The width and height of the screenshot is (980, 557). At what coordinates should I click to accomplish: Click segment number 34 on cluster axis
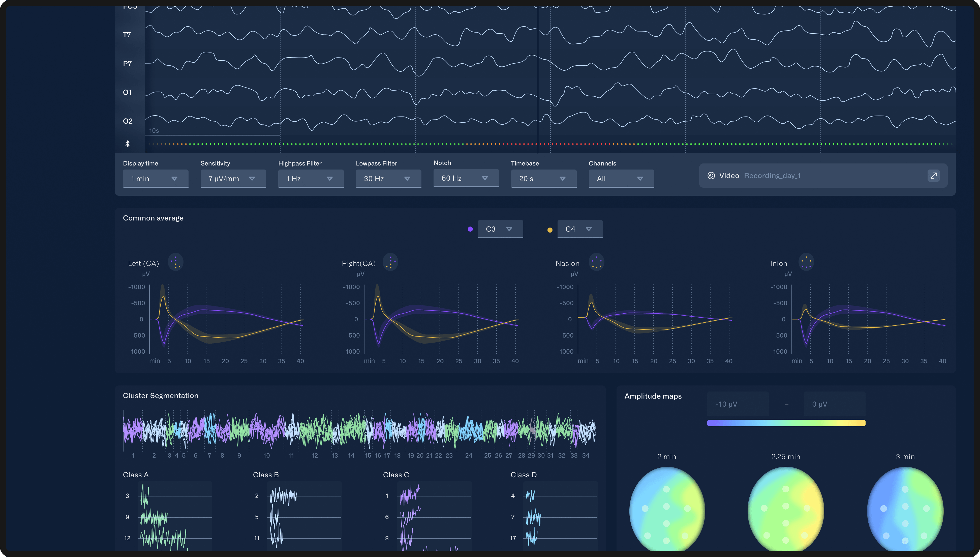pos(586,455)
